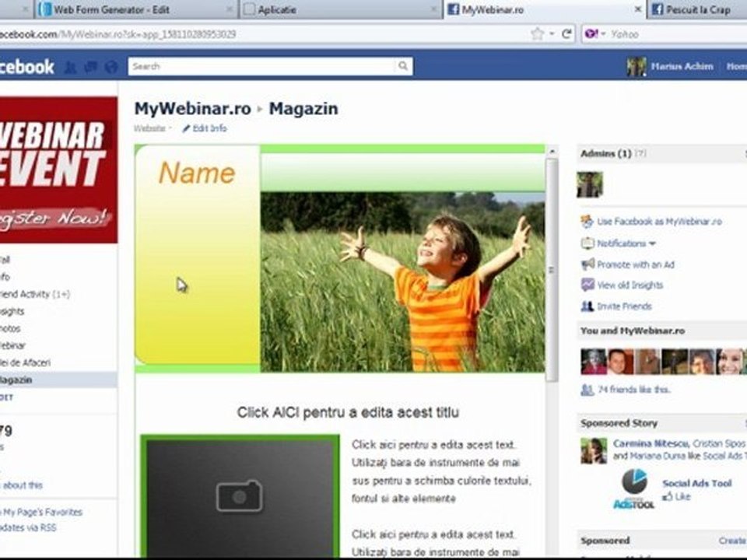Click the first friend thumbnail under You and MyWebinar.ro
This screenshot has height=560, width=747.
593,362
